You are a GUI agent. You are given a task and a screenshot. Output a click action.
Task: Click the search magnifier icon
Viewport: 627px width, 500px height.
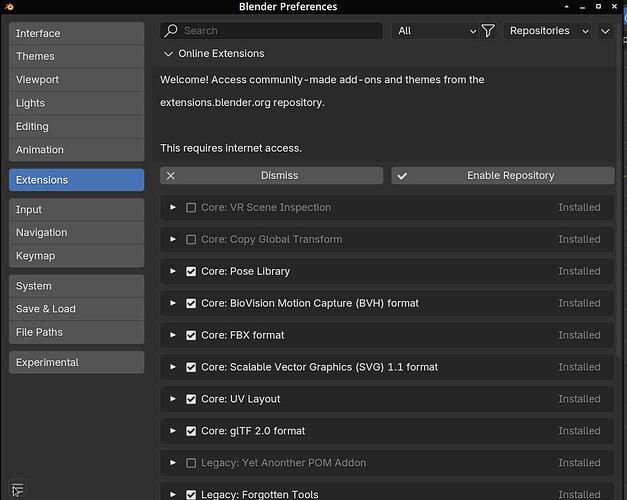(171, 31)
